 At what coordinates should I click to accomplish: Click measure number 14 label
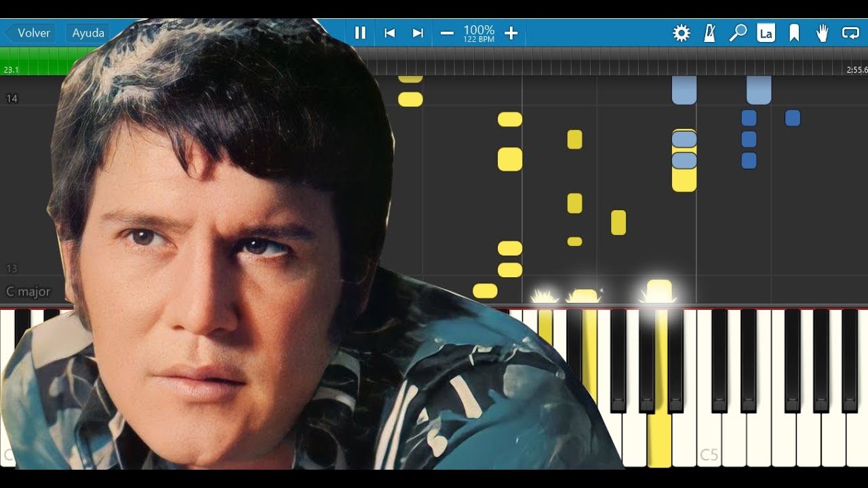(12, 98)
